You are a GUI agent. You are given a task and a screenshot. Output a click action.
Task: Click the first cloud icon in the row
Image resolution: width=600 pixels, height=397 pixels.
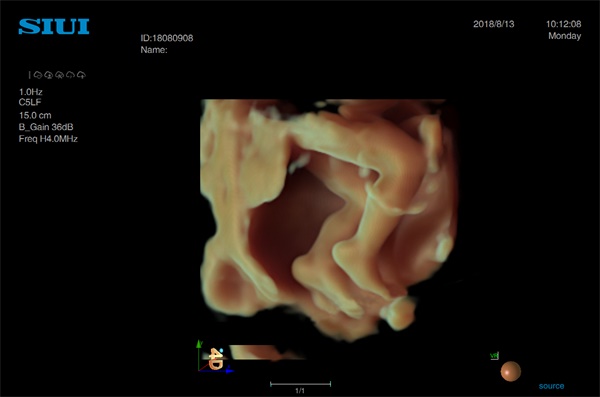38,75
